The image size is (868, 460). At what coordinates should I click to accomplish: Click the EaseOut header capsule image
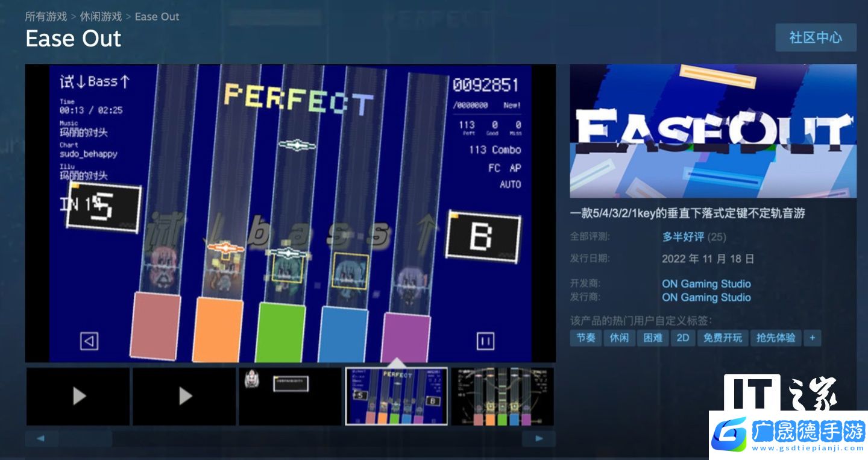point(713,131)
